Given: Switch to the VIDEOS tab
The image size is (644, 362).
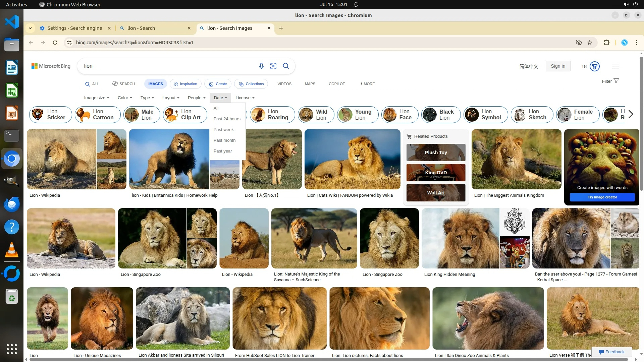Looking at the screenshot, I should coord(284,84).
